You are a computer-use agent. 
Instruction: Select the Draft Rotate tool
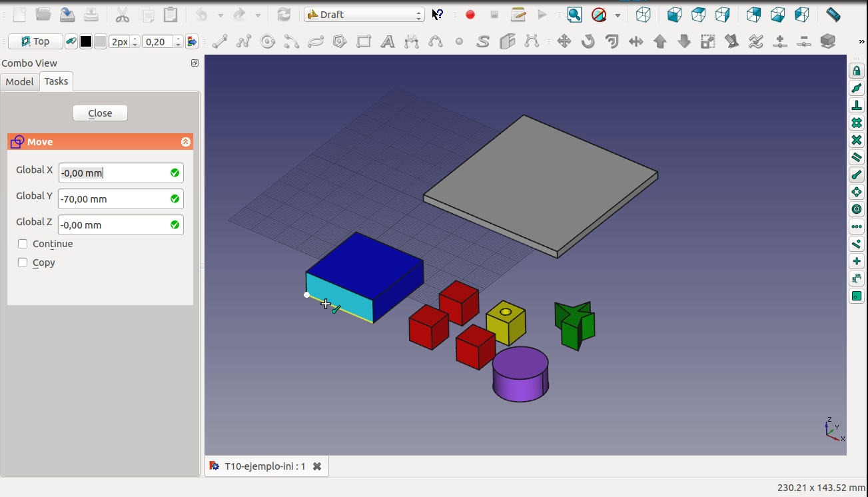click(588, 42)
